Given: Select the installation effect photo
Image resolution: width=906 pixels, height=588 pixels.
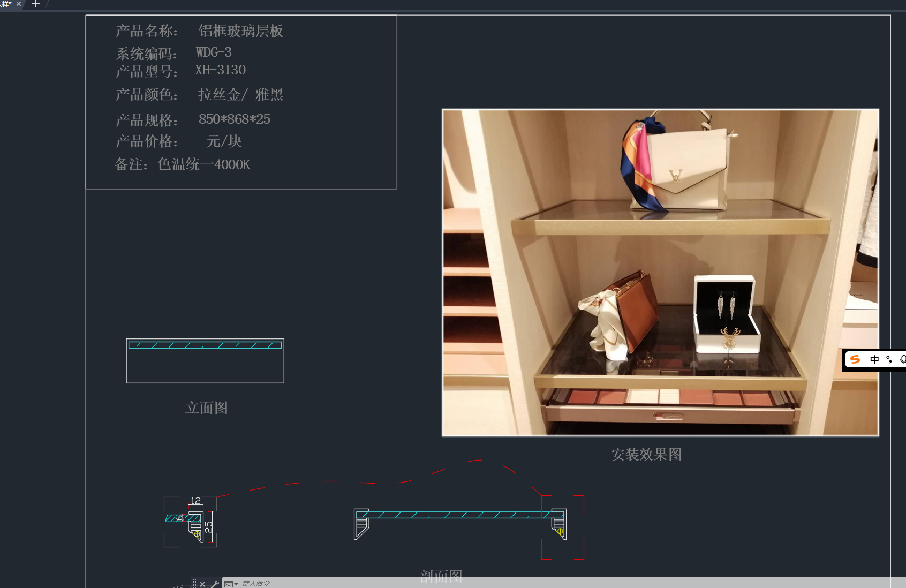Looking at the screenshot, I should pyautogui.click(x=660, y=272).
